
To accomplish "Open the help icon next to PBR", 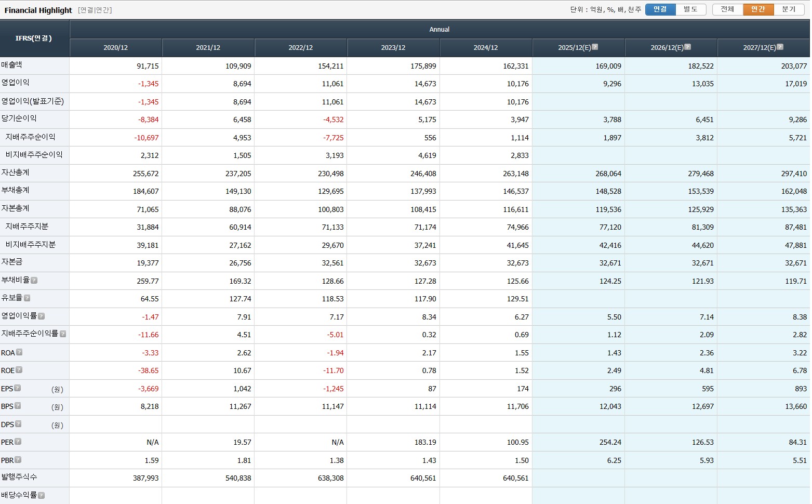I will click(x=18, y=460).
